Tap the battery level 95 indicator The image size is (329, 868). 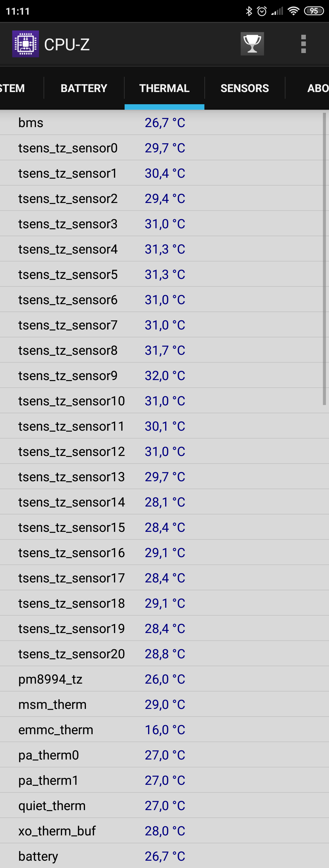(x=313, y=11)
